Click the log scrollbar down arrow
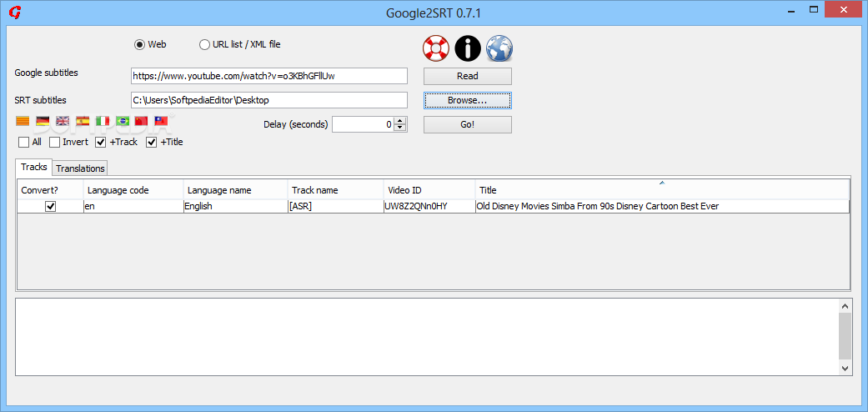Viewport: 868px width, 412px height. click(x=845, y=369)
